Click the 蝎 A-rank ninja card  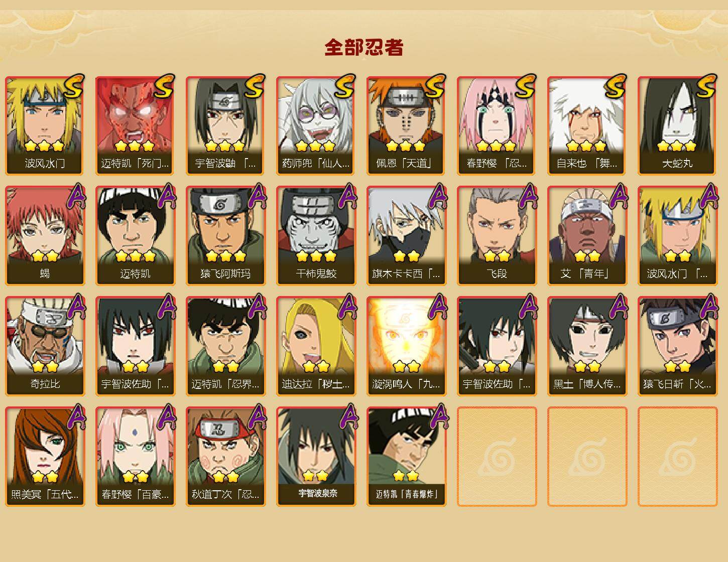45,236
